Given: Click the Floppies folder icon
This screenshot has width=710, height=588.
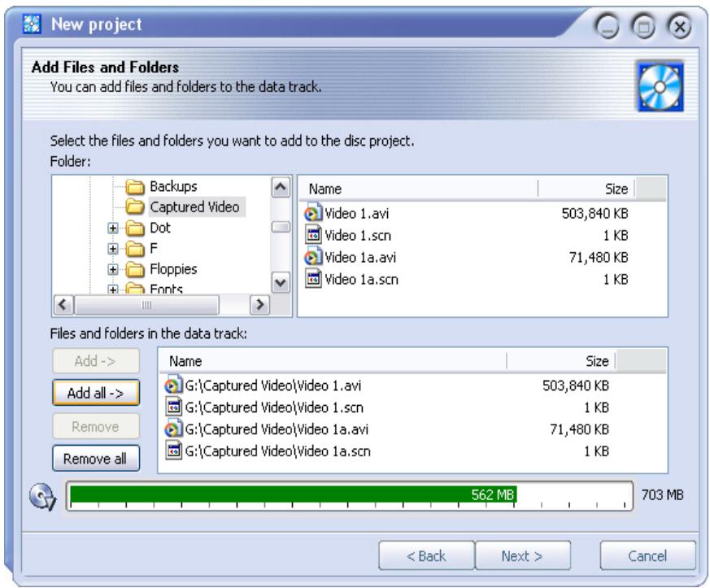Looking at the screenshot, I should pos(134,269).
